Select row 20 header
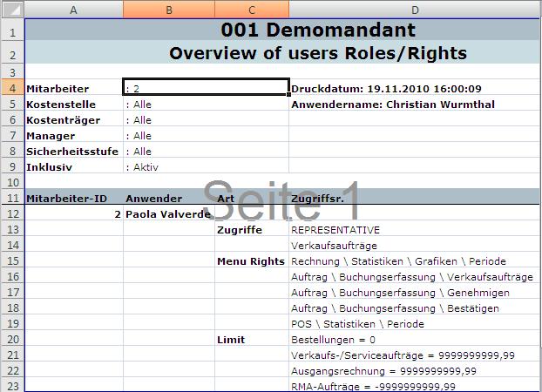The image size is (542, 392). point(13,339)
